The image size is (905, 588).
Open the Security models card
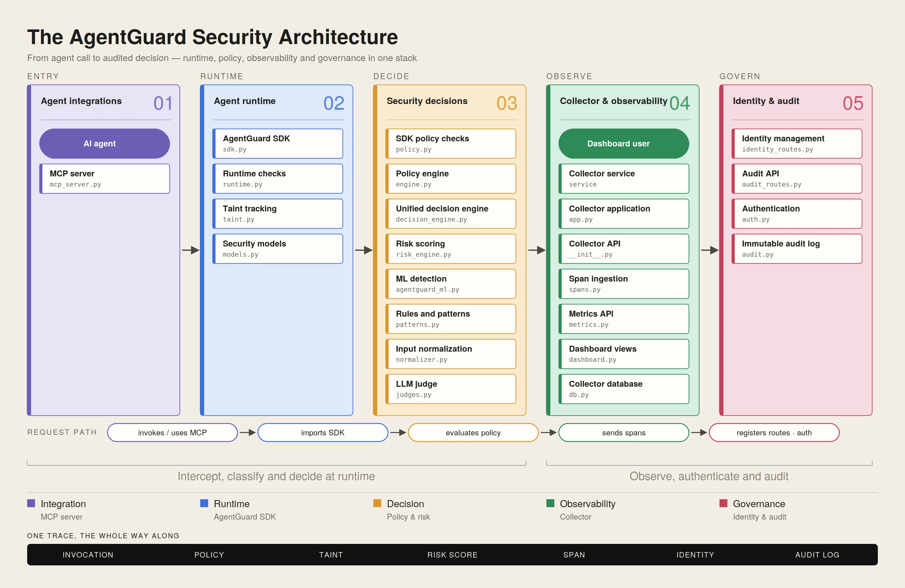278,248
